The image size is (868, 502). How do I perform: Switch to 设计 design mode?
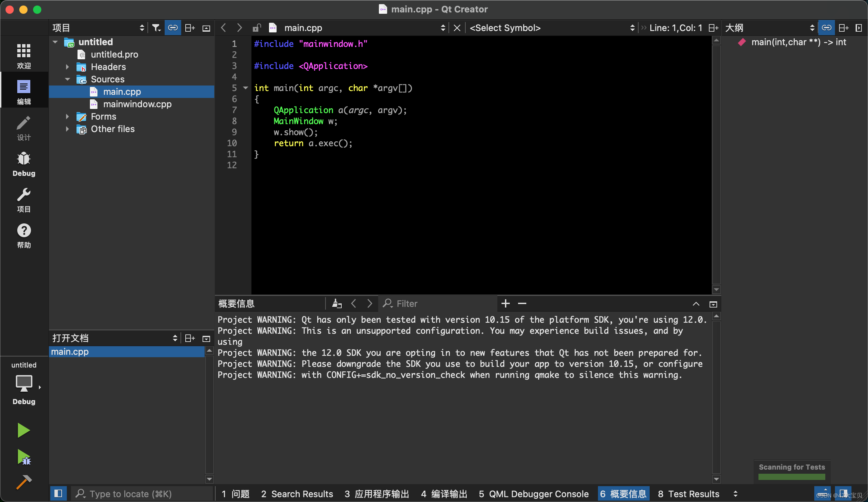coord(24,128)
